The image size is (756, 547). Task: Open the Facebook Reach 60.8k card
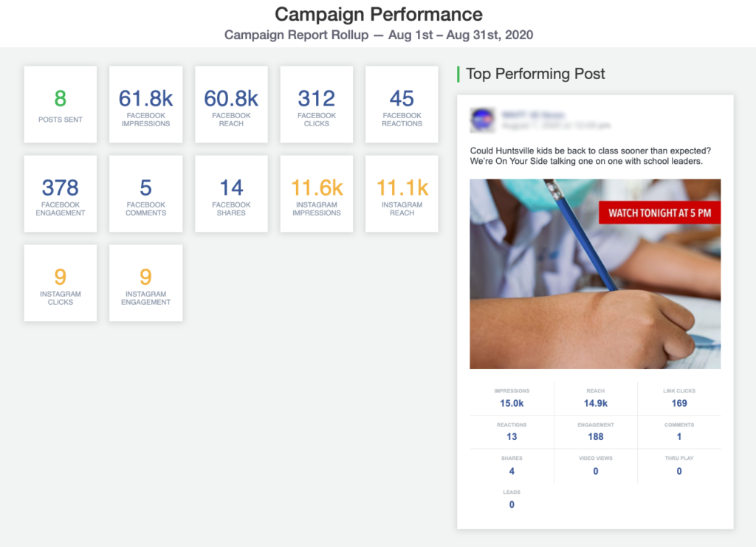click(231, 105)
